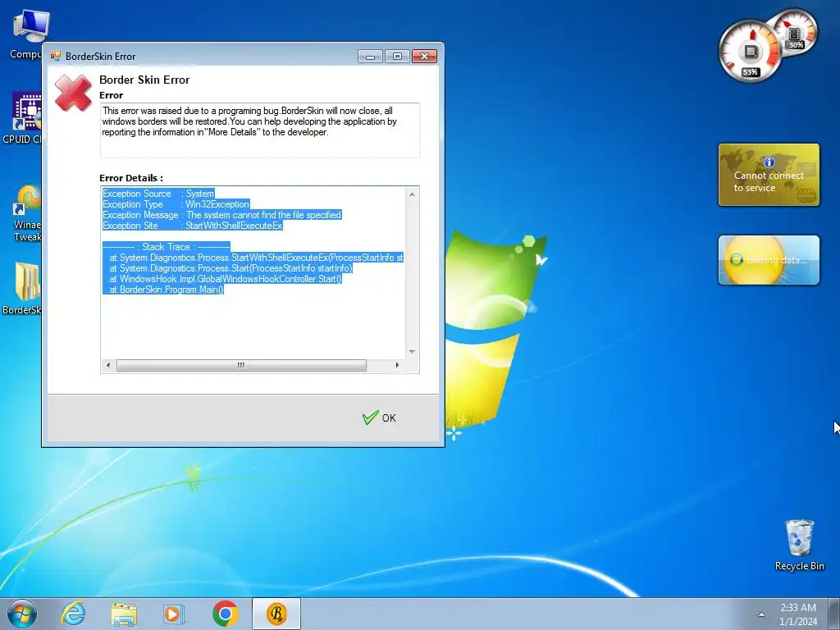Click the 'Exception Site : StartWithShellExecuteEx' line

pyautogui.click(x=192, y=226)
